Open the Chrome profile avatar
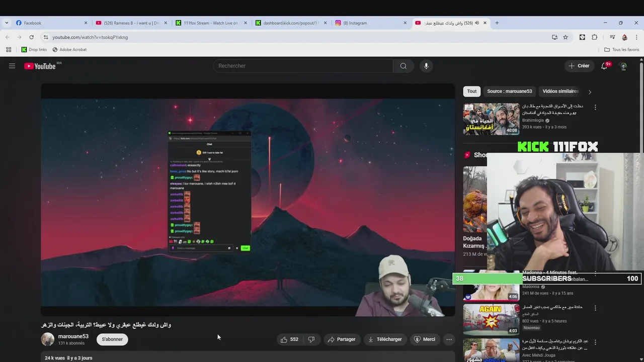Image resolution: width=644 pixels, height=362 pixels. [x=624, y=37]
